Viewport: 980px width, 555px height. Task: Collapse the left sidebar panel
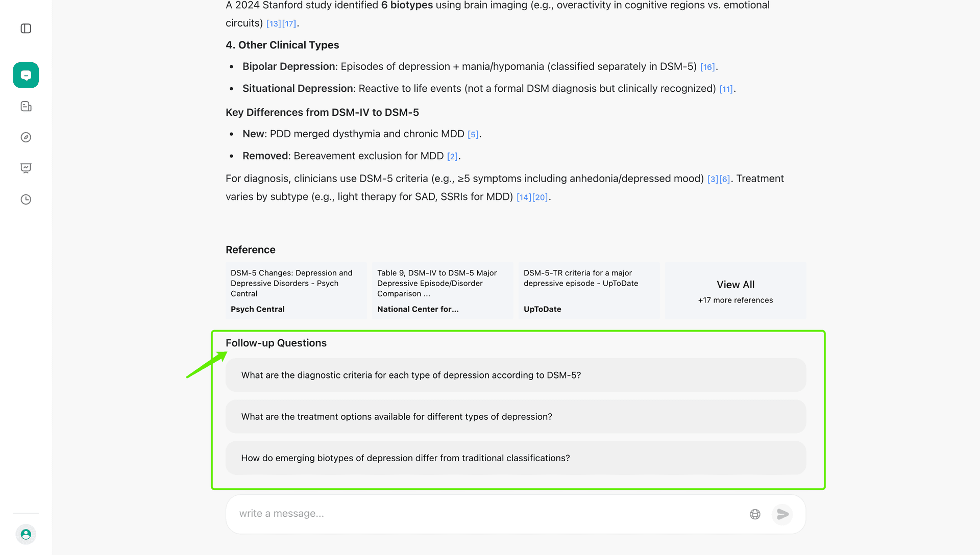[26, 29]
